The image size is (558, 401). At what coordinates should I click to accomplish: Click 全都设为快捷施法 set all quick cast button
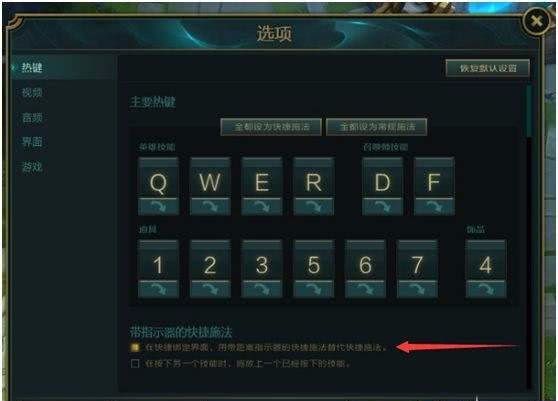click(271, 127)
